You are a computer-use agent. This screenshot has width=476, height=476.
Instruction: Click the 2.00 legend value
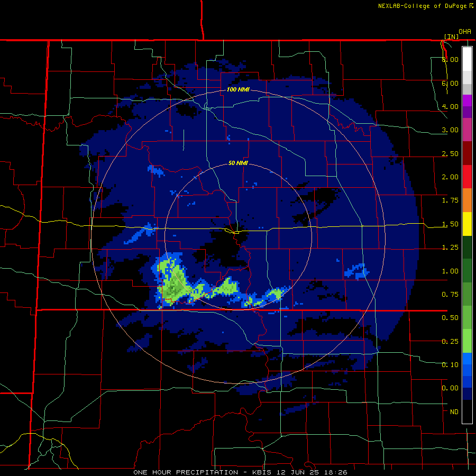click(450, 177)
